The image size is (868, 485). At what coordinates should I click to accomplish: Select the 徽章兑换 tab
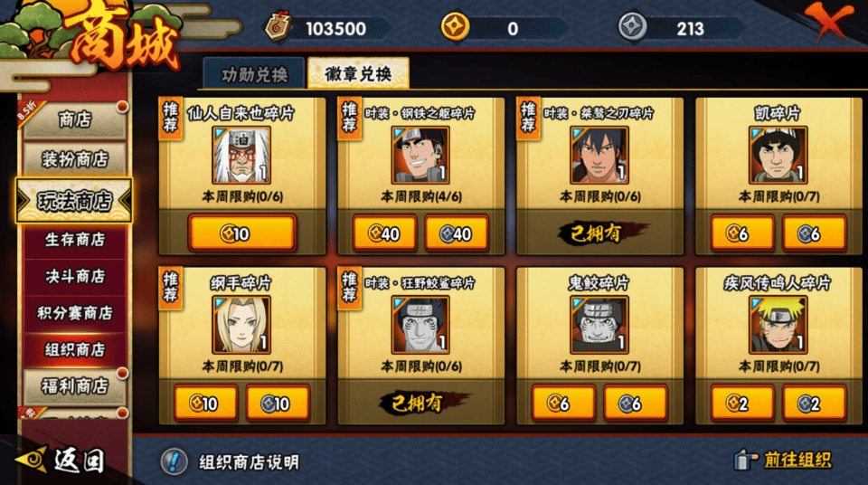tap(358, 73)
